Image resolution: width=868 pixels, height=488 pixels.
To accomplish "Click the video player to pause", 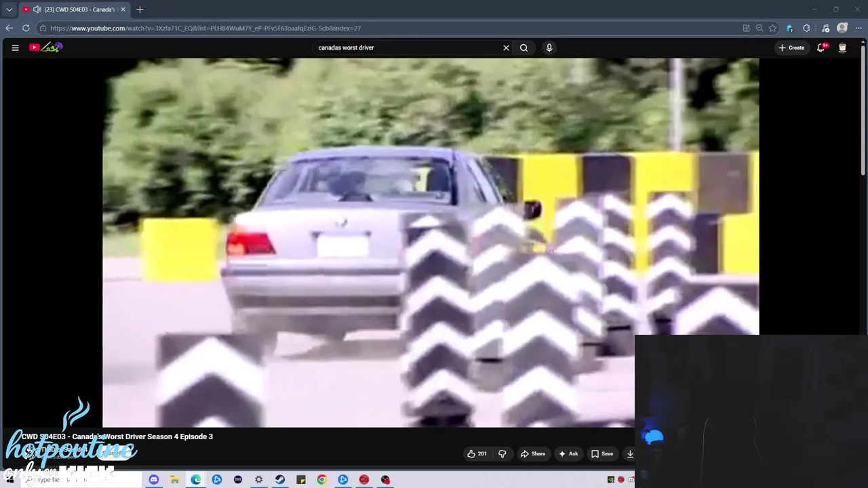I will [431, 242].
